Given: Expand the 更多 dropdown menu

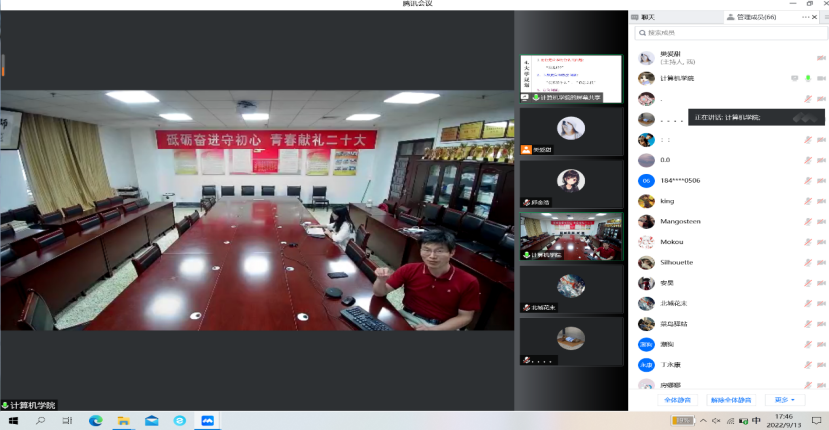Looking at the screenshot, I should click(784, 399).
